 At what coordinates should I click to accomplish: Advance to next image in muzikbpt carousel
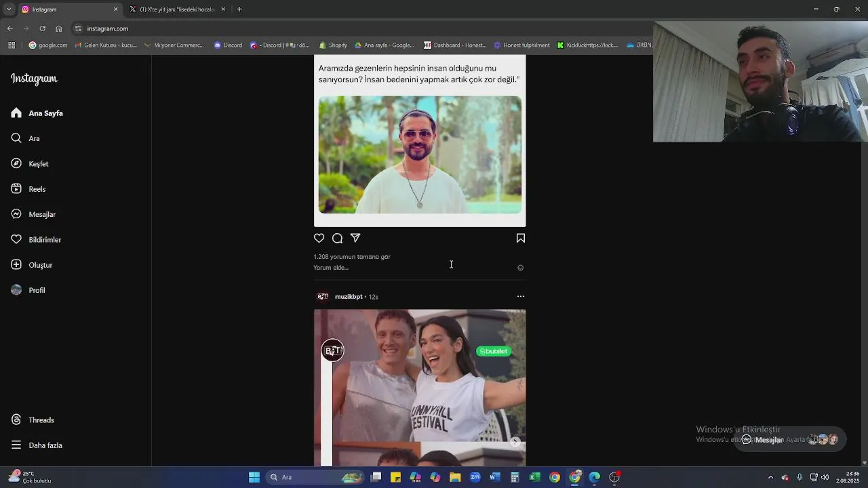pyautogui.click(x=515, y=442)
